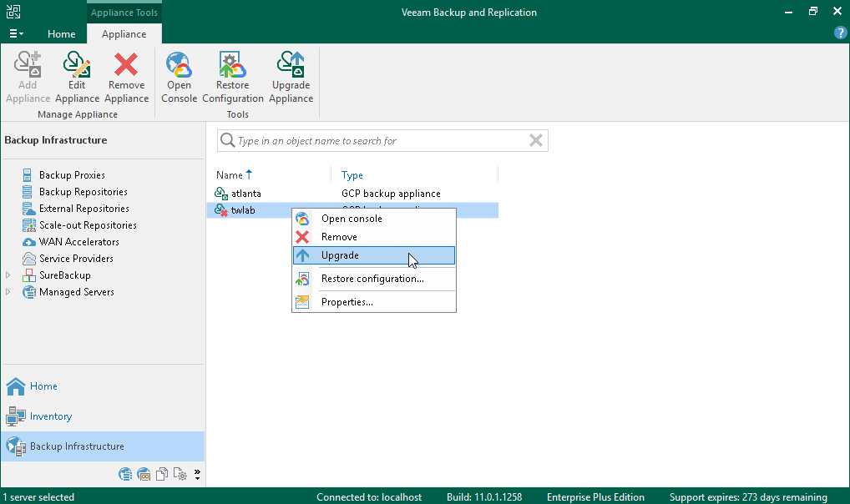Sort list by Type column

352,175
